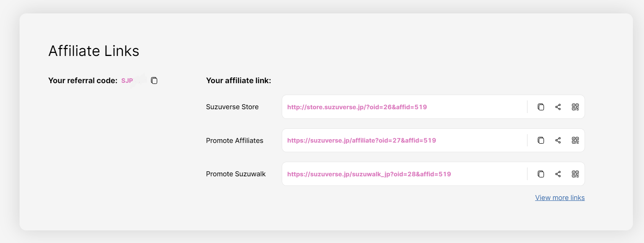Click the suzuwalk_jp affiliate URL

pyautogui.click(x=369, y=174)
